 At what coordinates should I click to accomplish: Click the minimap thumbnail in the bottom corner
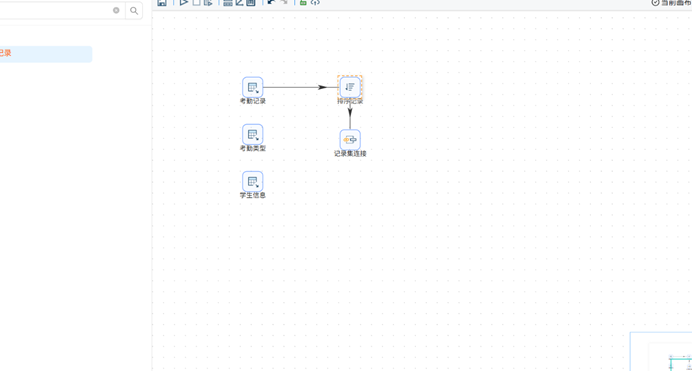[x=661, y=352]
